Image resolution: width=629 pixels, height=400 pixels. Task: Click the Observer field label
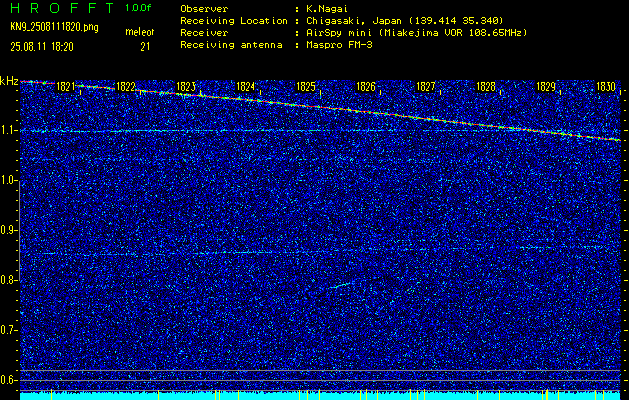coord(204,8)
